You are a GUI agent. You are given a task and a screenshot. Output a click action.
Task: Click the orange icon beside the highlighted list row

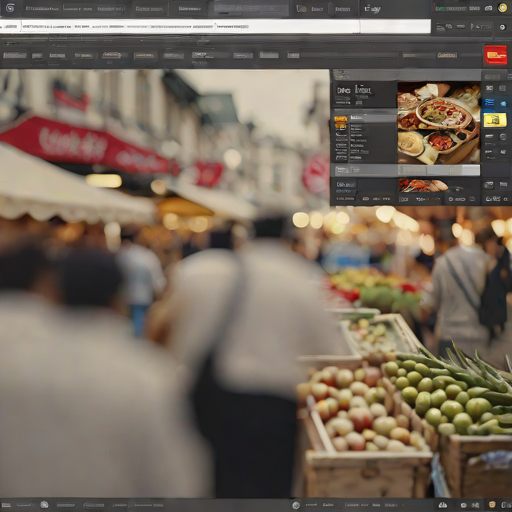pos(341,119)
